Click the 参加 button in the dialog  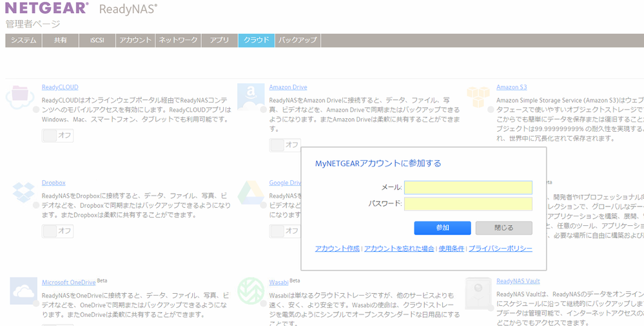coord(442,228)
